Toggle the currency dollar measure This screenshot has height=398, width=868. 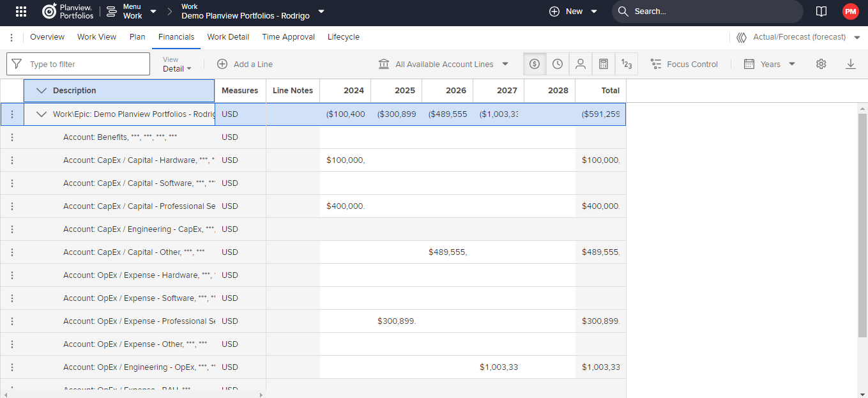click(535, 64)
